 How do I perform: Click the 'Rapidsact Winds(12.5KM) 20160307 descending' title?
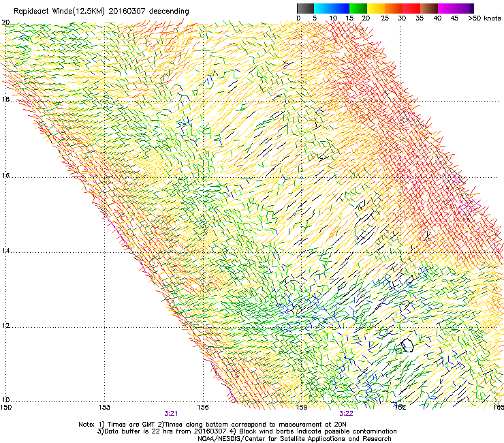pyautogui.click(x=101, y=12)
